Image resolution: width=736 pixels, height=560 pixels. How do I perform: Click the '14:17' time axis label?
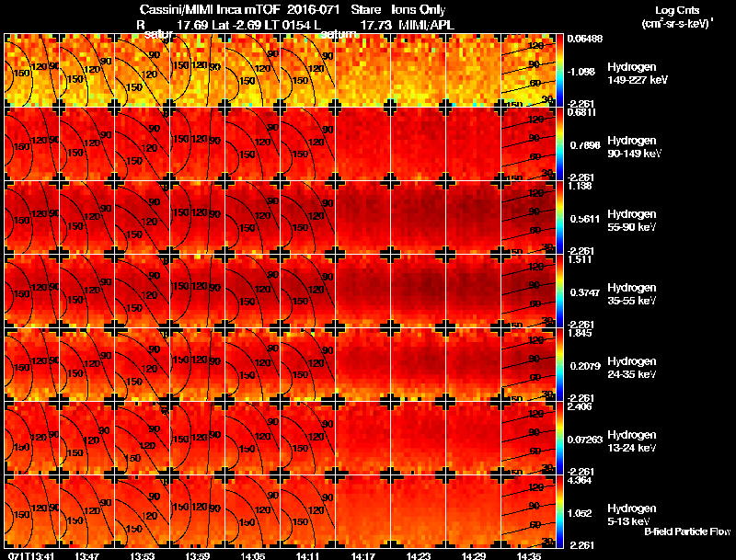[363, 556]
